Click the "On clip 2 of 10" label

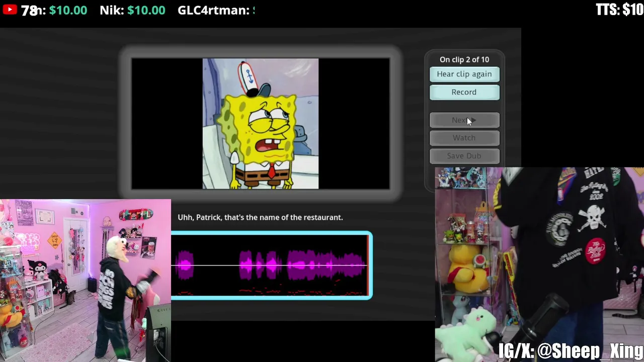pyautogui.click(x=464, y=59)
